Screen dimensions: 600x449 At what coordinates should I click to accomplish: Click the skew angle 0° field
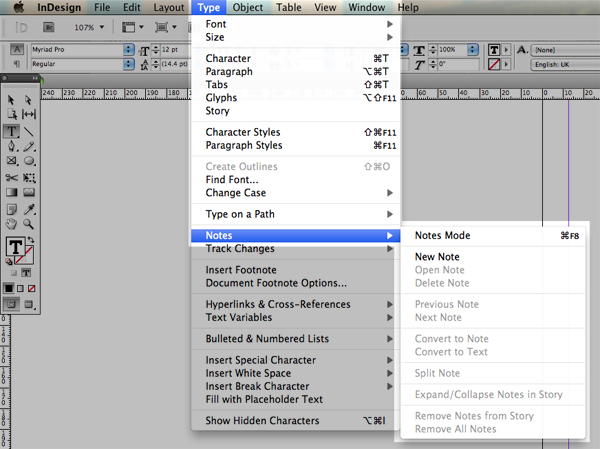point(457,64)
